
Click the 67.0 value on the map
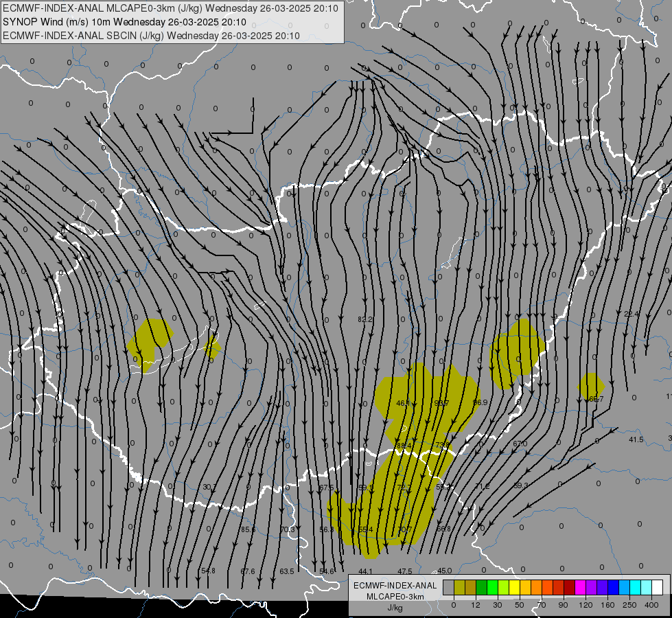click(x=520, y=444)
